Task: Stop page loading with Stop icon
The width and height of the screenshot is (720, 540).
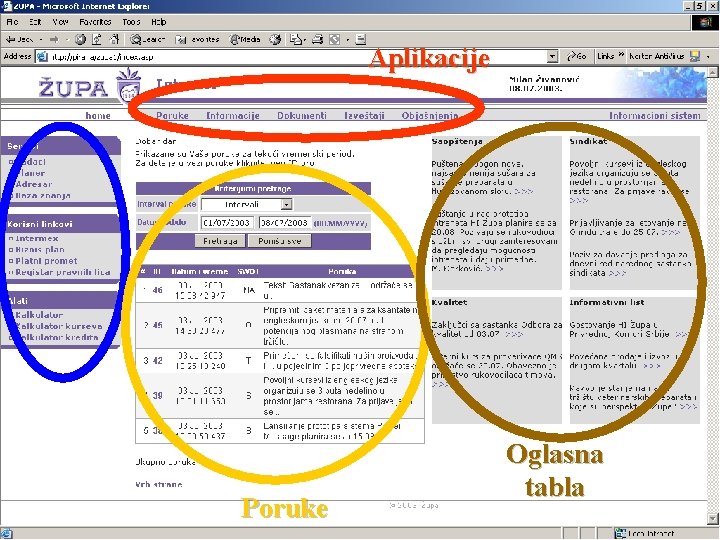Action: point(80,39)
